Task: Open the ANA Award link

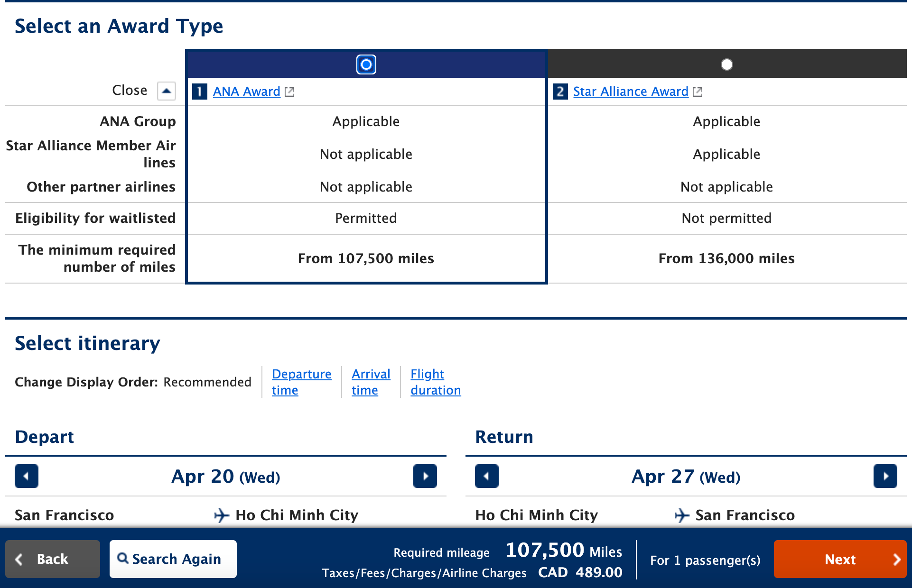Action: (x=246, y=92)
